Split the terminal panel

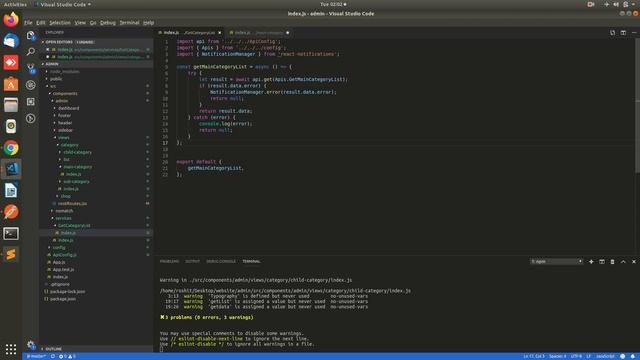[x=602, y=262]
